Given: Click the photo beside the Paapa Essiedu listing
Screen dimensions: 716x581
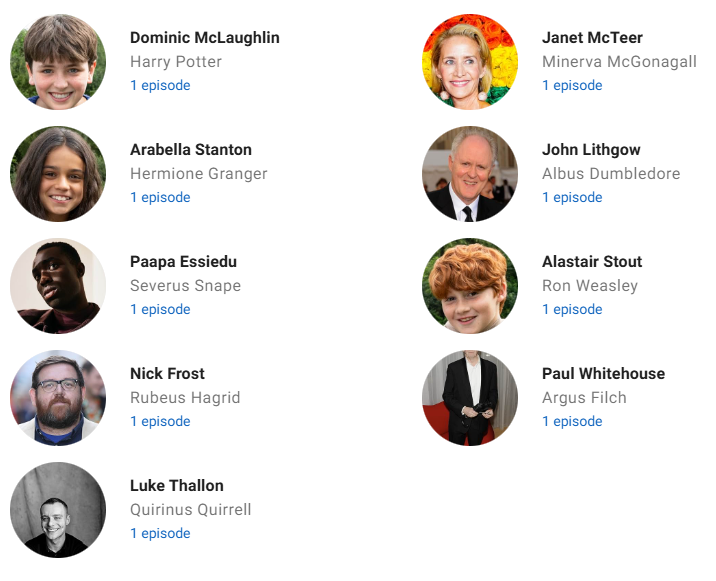Looking at the screenshot, I should 58,285.
